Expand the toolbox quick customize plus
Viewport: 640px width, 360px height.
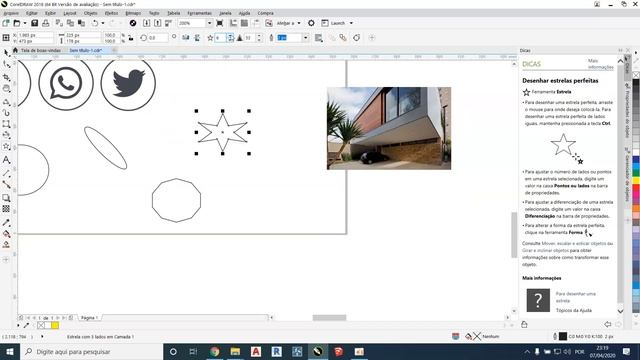tap(6, 260)
